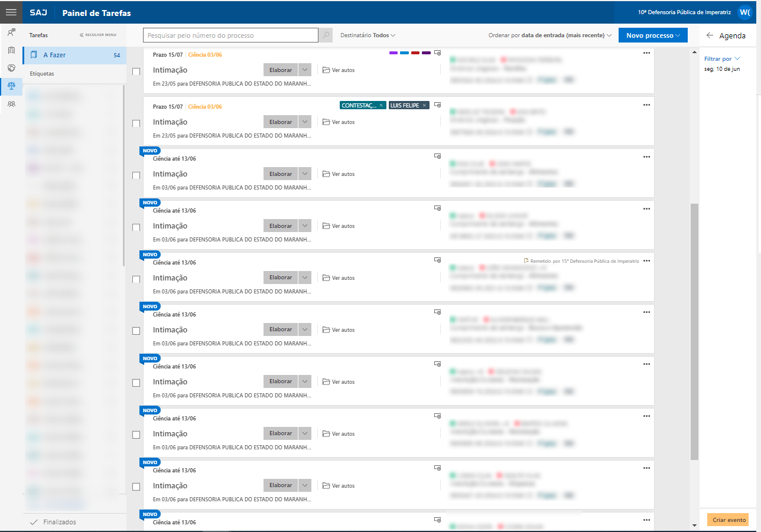Screen dimensions: 761x532
Task: Click the Novo processo button
Action: (x=653, y=35)
